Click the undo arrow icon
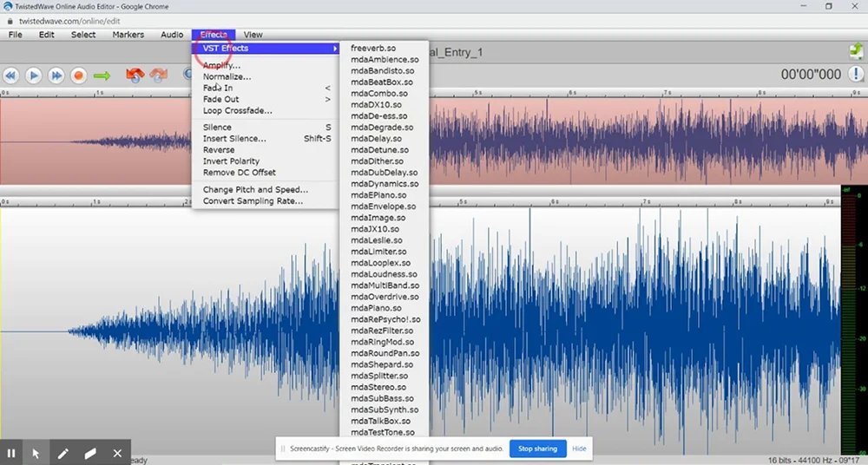Viewport: 868px width, 465px height. [x=135, y=75]
